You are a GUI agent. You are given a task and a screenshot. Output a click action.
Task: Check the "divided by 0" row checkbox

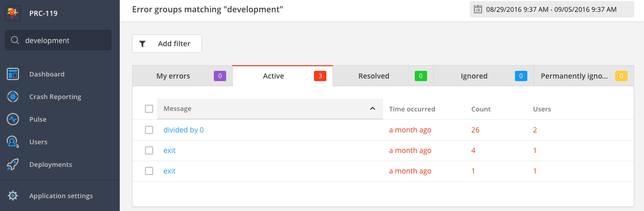click(149, 130)
